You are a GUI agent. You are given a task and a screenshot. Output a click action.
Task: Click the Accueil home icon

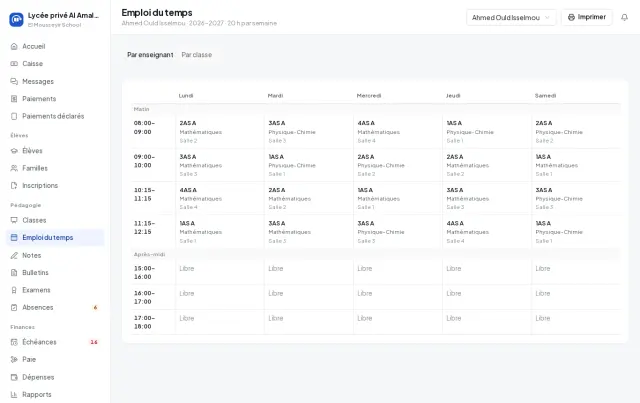click(x=14, y=46)
